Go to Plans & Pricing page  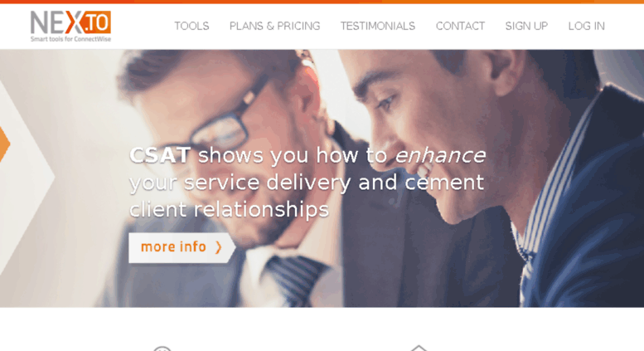275,27
